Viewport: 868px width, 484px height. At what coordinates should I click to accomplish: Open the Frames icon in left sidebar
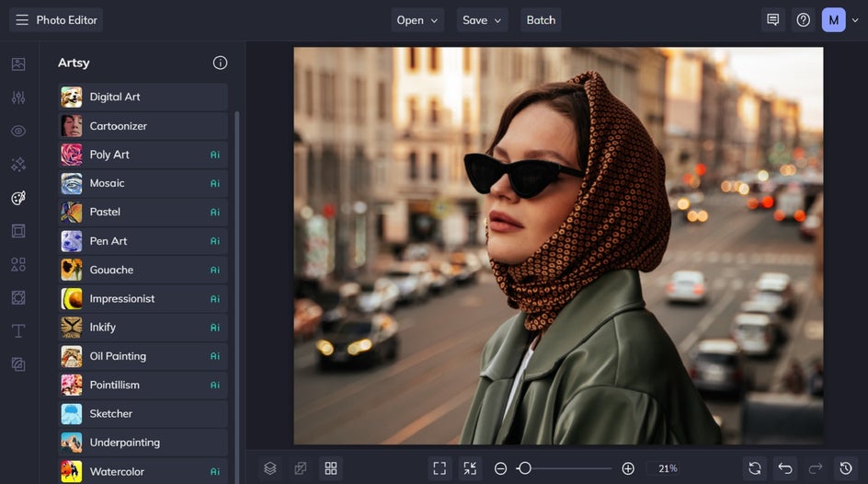click(x=18, y=231)
